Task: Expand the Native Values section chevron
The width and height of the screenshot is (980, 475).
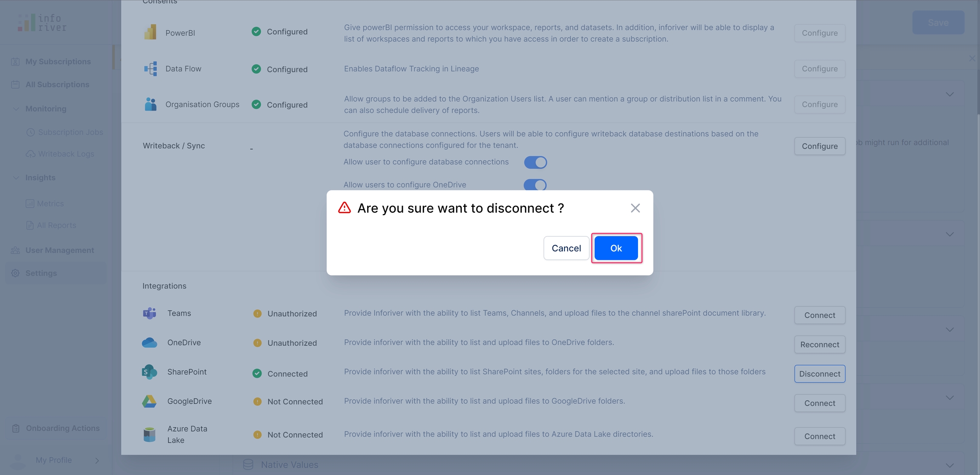Action: (949, 465)
